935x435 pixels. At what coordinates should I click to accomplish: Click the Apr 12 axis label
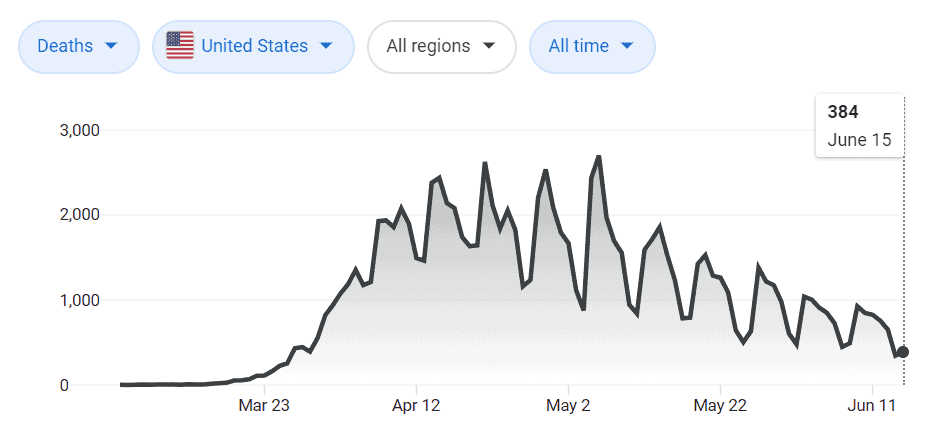point(417,405)
